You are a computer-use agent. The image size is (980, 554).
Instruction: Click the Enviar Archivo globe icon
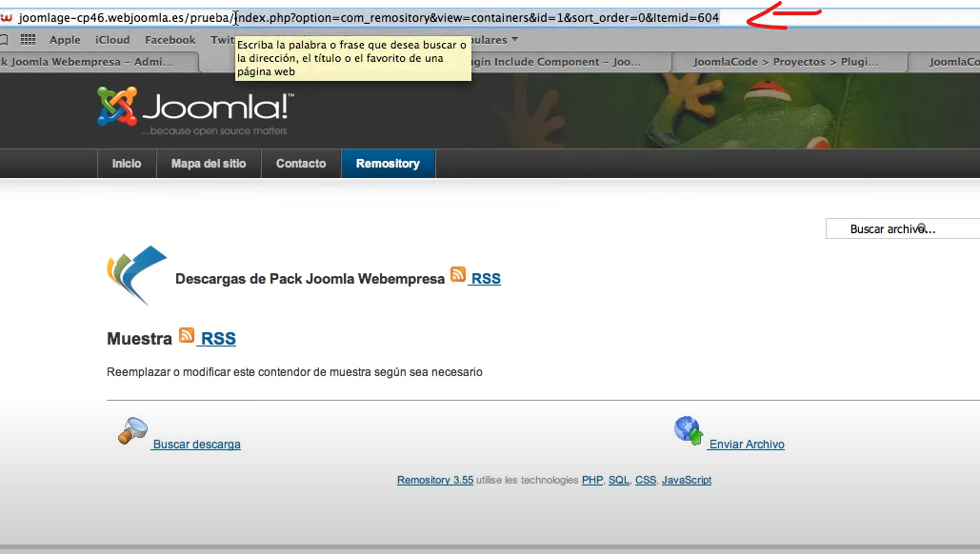point(689,431)
